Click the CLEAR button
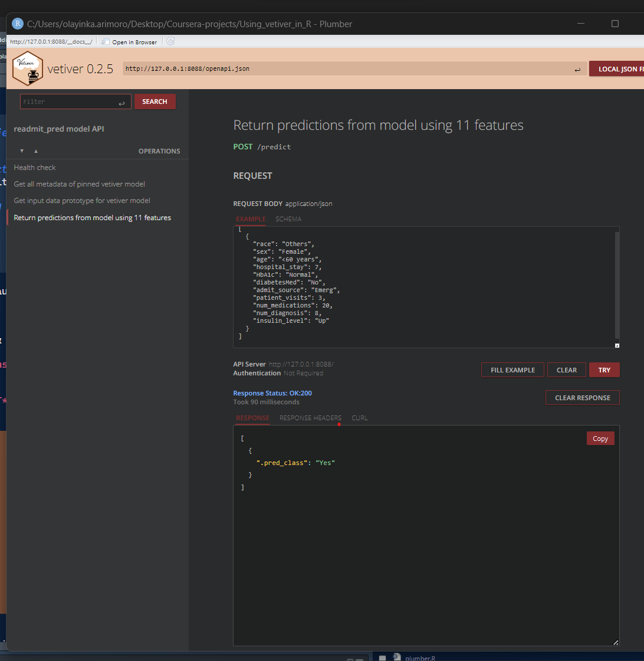Image resolution: width=644 pixels, height=661 pixels. pos(567,369)
